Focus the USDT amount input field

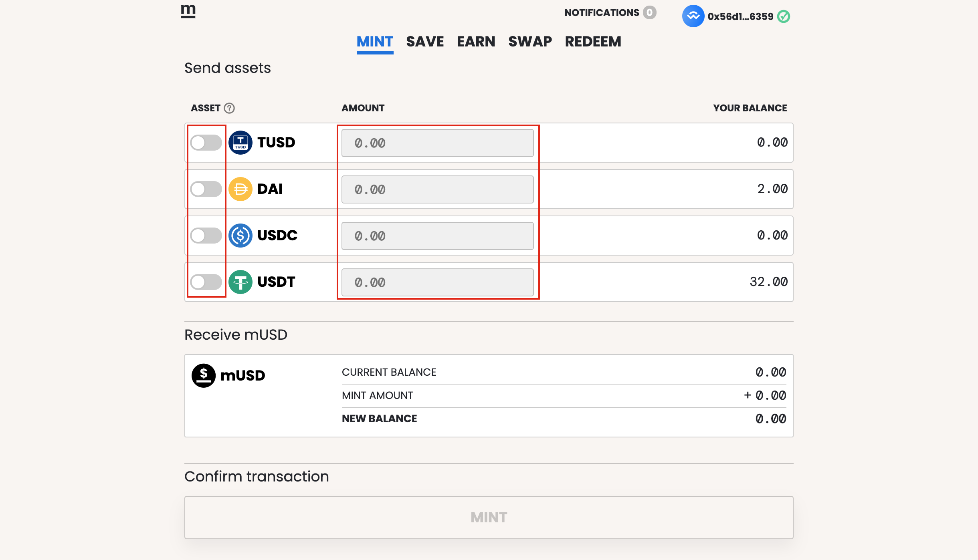pyautogui.click(x=438, y=282)
